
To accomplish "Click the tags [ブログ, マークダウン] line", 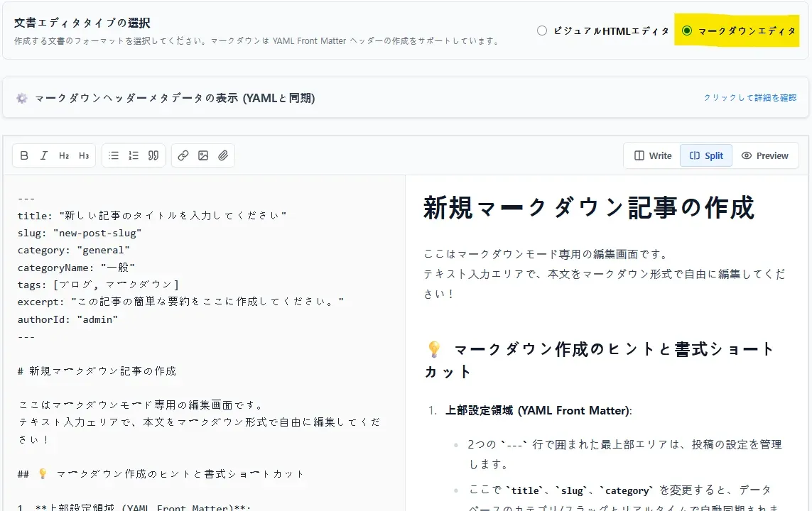I will tap(98, 285).
